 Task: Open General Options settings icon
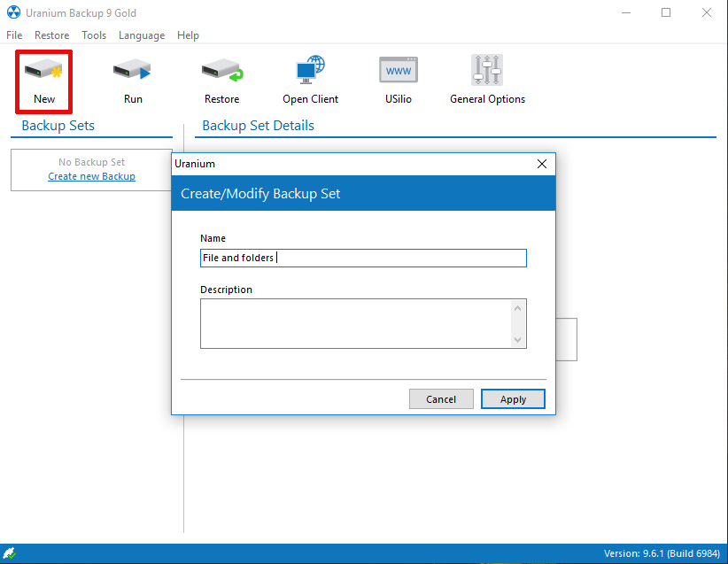point(487,71)
